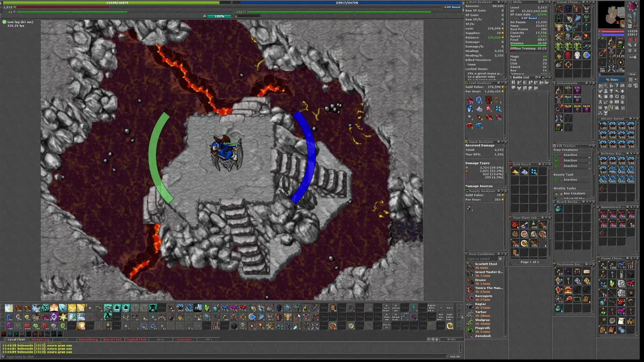The height and width of the screenshot is (362, 644).
Task: Select crystal coins in the Gold Pouch
Action: click(x=533, y=172)
